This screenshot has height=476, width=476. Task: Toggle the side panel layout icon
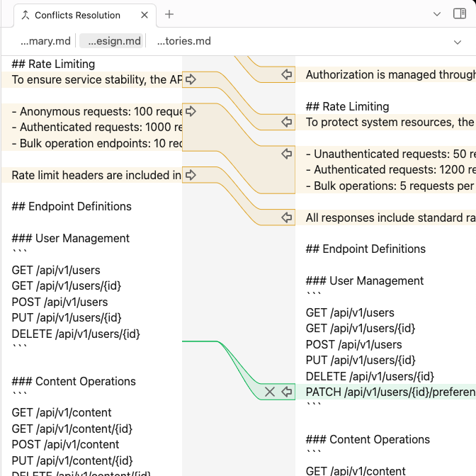coord(460,13)
